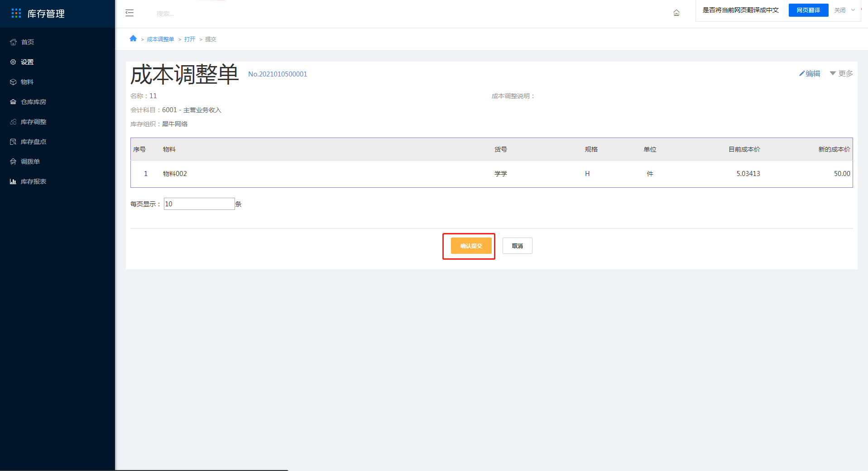Click the 目前成本价 column header

pos(744,149)
